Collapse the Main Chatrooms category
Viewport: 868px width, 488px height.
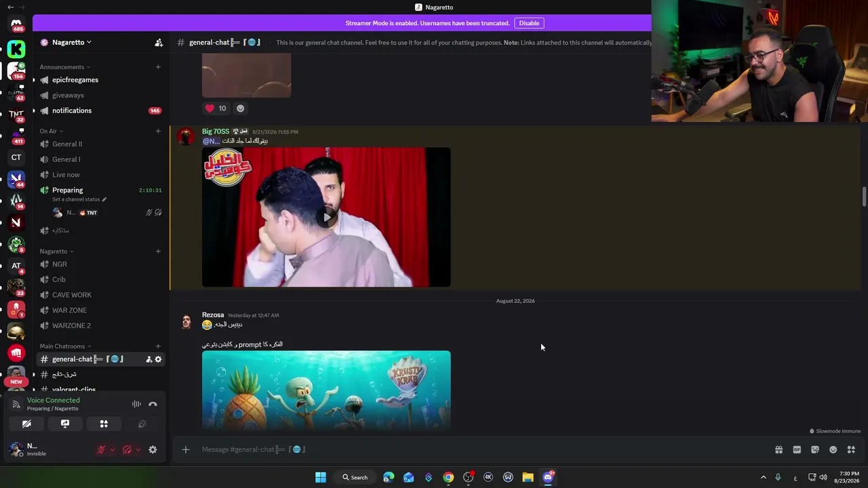tap(65, 346)
